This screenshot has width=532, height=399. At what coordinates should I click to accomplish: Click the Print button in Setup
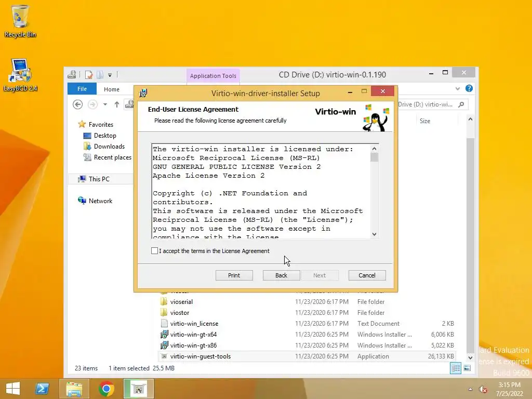[234, 275]
